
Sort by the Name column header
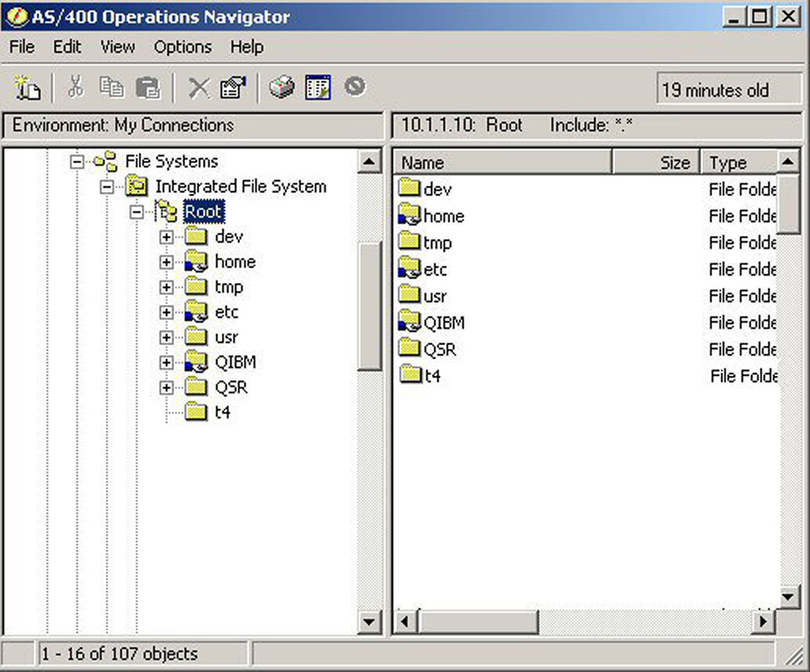(502, 163)
